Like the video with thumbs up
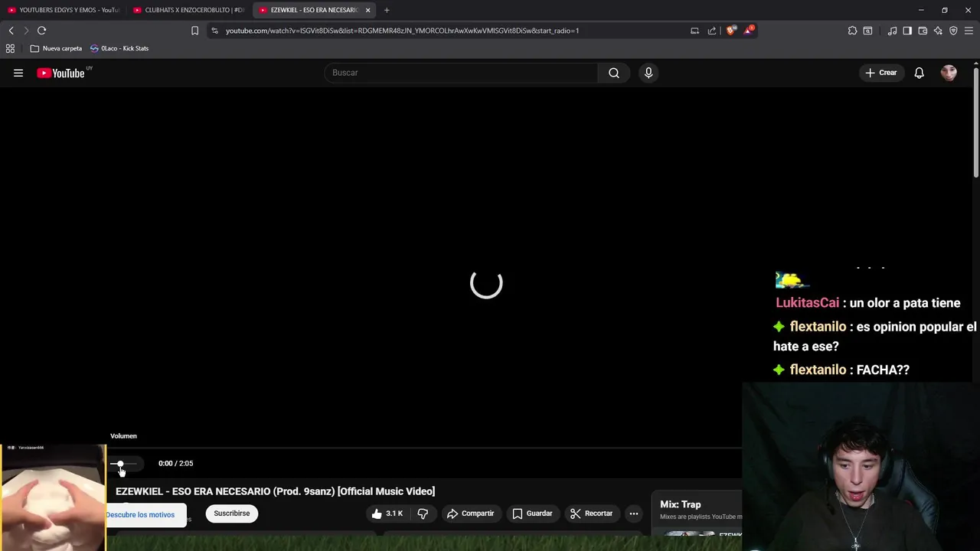The width and height of the screenshot is (980, 551). (387, 514)
